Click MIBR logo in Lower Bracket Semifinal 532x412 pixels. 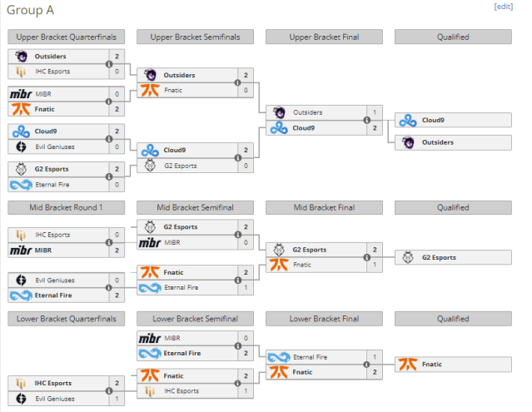pos(150,338)
